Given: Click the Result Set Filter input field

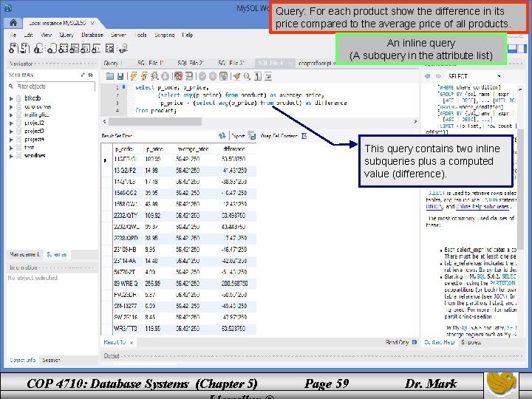Looking at the screenshot, I should 175,136.
